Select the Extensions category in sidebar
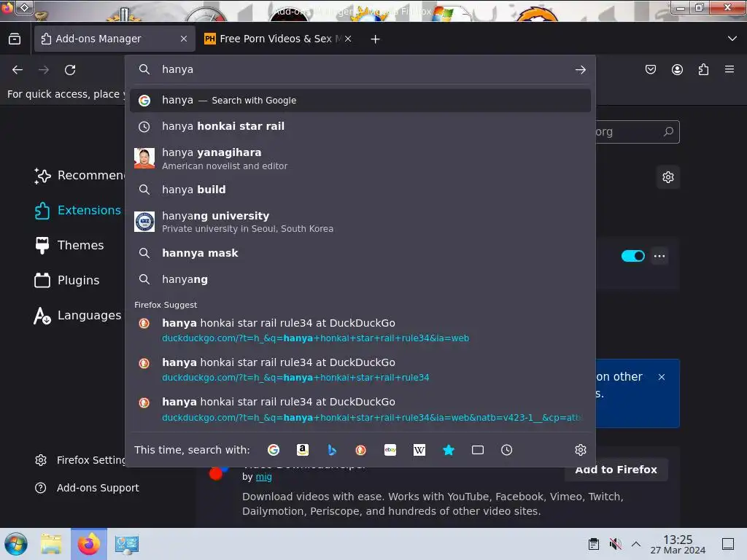The width and height of the screenshot is (747, 560). pos(79,210)
